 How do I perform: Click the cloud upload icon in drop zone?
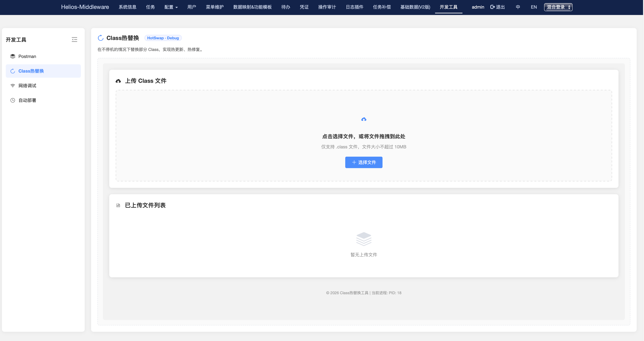click(364, 119)
